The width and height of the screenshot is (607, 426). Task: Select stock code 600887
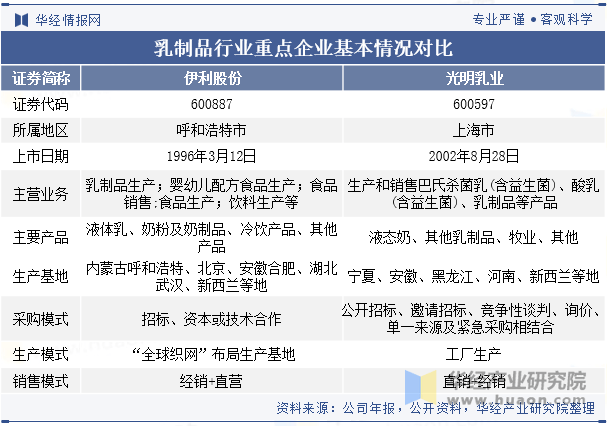pyautogui.click(x=212, y=104)
